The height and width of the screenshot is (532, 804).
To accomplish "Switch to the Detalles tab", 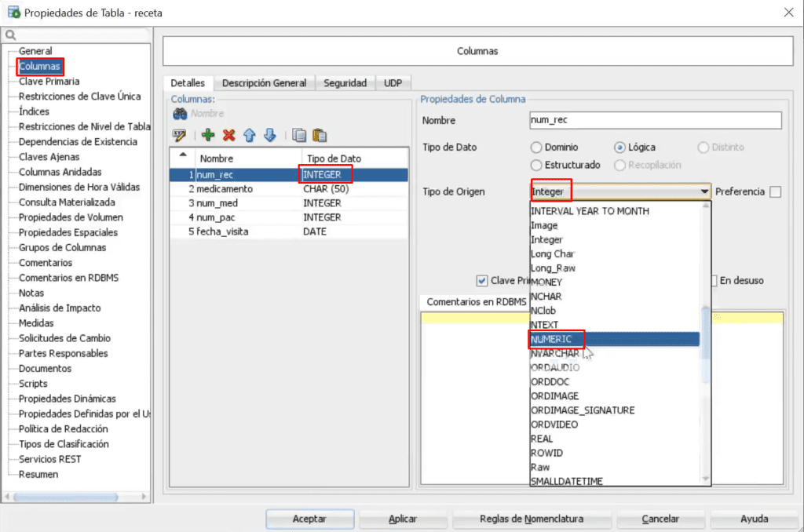I will pyautogui.click(x=188, y=83).
